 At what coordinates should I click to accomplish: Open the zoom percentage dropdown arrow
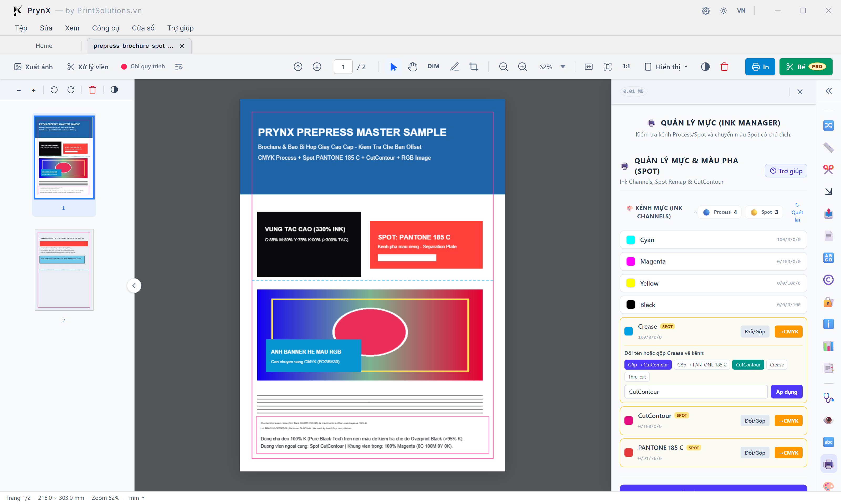[563, 67]
